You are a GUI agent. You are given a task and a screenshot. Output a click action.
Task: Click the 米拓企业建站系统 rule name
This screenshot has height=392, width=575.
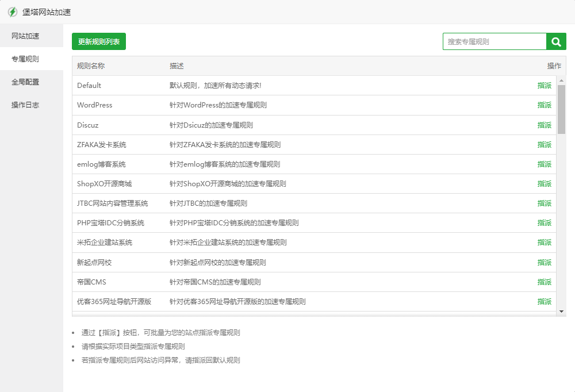pos(105,243)
